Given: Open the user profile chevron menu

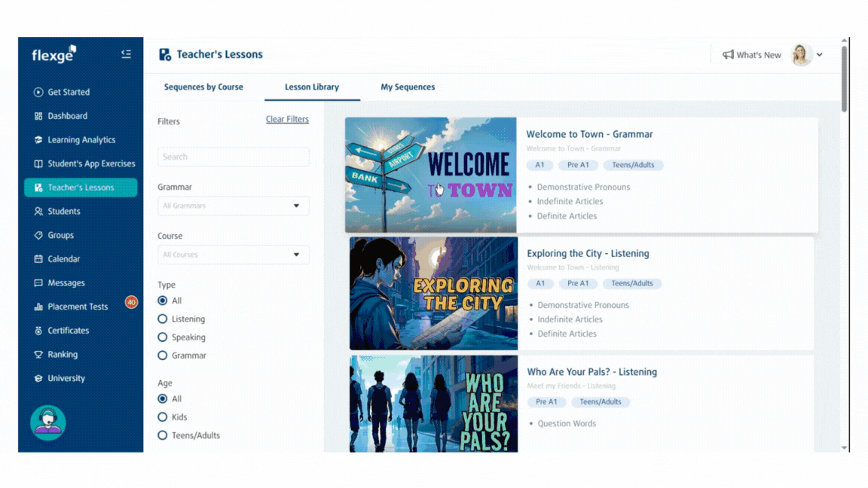Looking at the screenshot, I should 820,55.
